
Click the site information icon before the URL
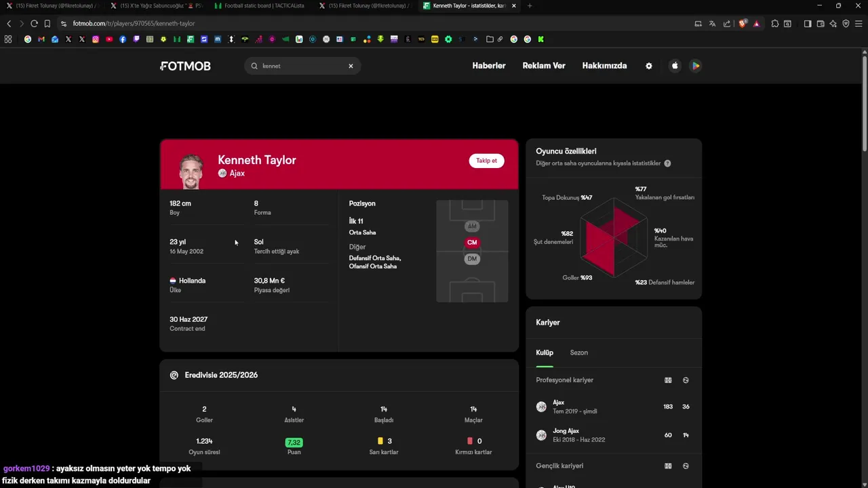(x=64, y=24)
